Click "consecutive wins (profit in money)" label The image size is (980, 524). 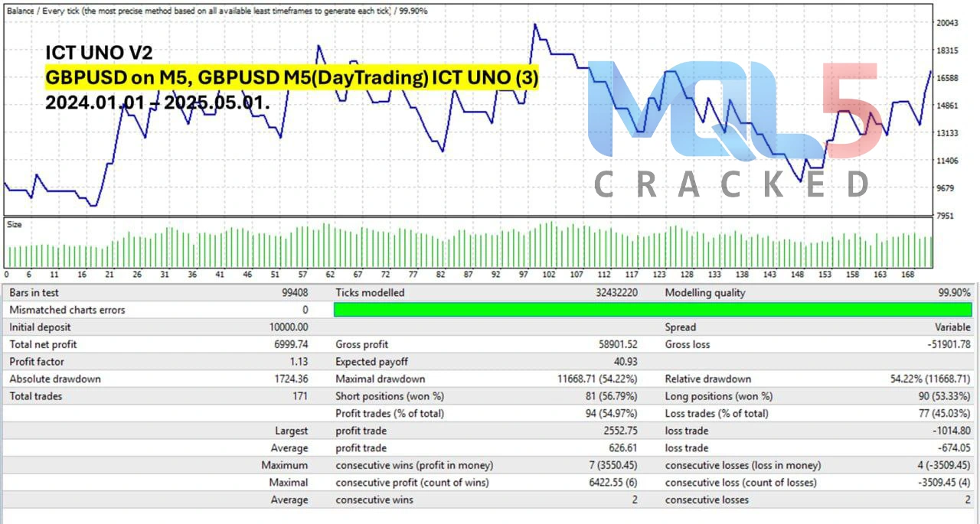click(414, 465)
